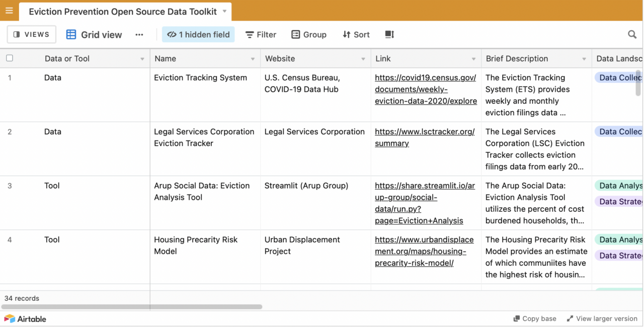Open the Grid view icon
The width and height of the screenshot is (644, 328).
pos(71,35)
